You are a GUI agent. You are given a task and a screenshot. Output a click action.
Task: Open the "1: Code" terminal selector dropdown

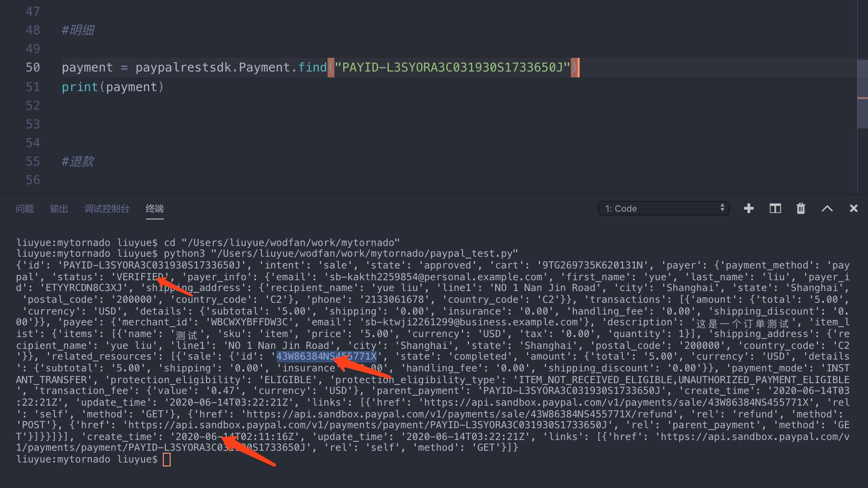pyautogui.click(x=657, y=208)
